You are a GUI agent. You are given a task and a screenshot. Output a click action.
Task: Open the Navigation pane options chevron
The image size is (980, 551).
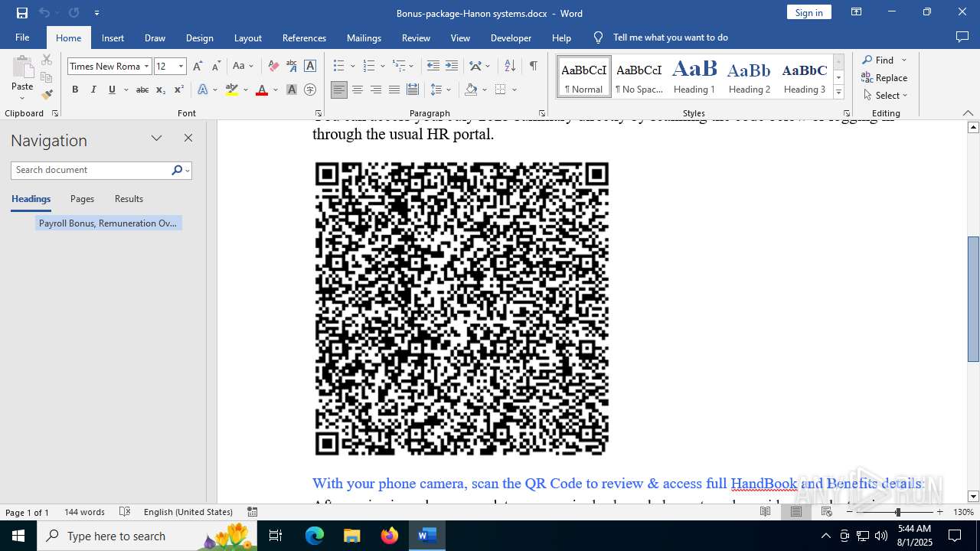156,139
